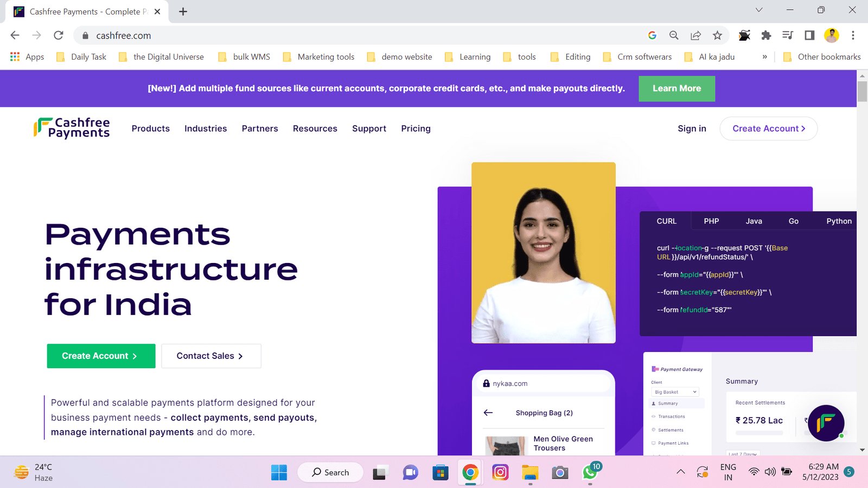868x488 pixels.
Task: Open a new browser tab
Action: point(183,11)
